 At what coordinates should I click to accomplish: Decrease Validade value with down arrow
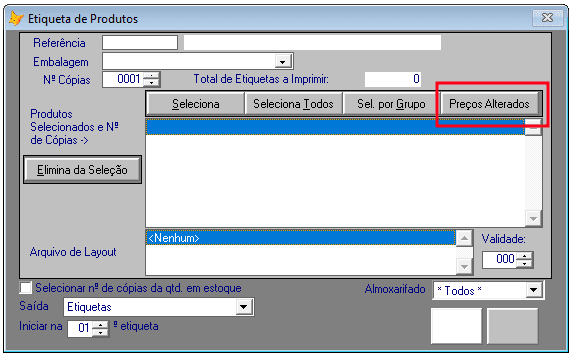tap(525, 264)
